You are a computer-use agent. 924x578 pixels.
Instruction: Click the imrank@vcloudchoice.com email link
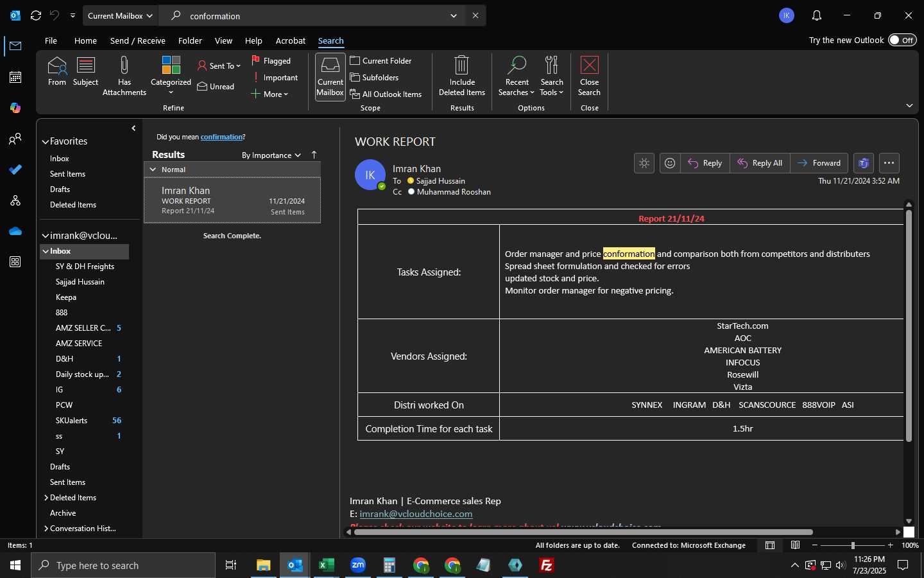416,514
